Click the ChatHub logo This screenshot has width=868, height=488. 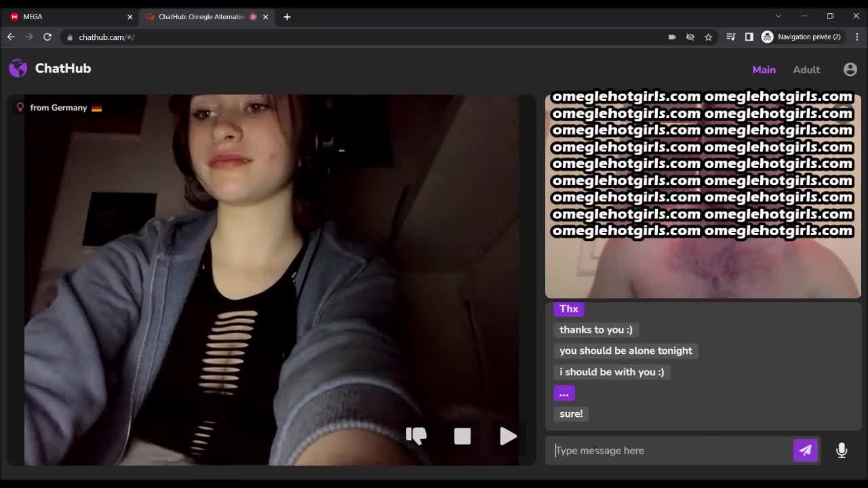coord(50,68)
